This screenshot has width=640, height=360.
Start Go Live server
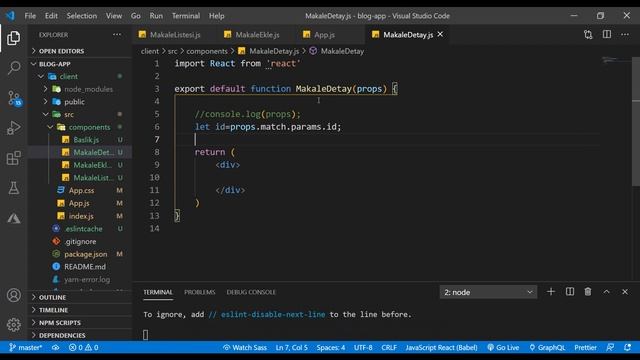pos(503,347)
